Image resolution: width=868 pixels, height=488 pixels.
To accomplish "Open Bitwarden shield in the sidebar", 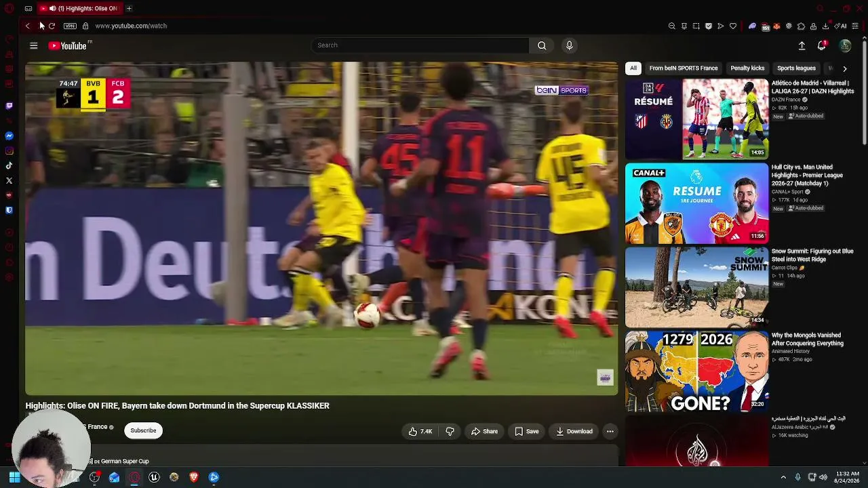I will click(9, 210).
